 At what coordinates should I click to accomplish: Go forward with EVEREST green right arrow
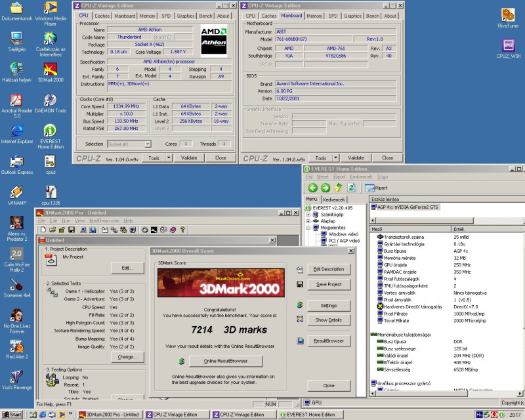click(325, 188)
